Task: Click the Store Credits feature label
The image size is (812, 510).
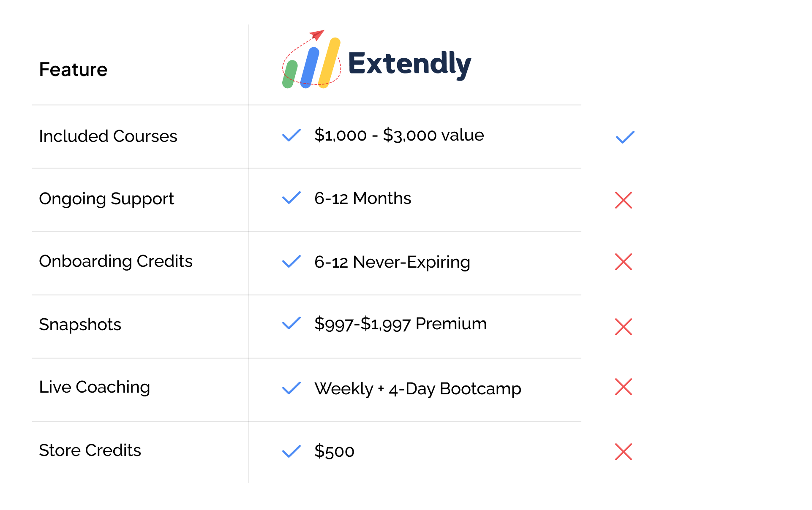Action: tap(90, 450)
